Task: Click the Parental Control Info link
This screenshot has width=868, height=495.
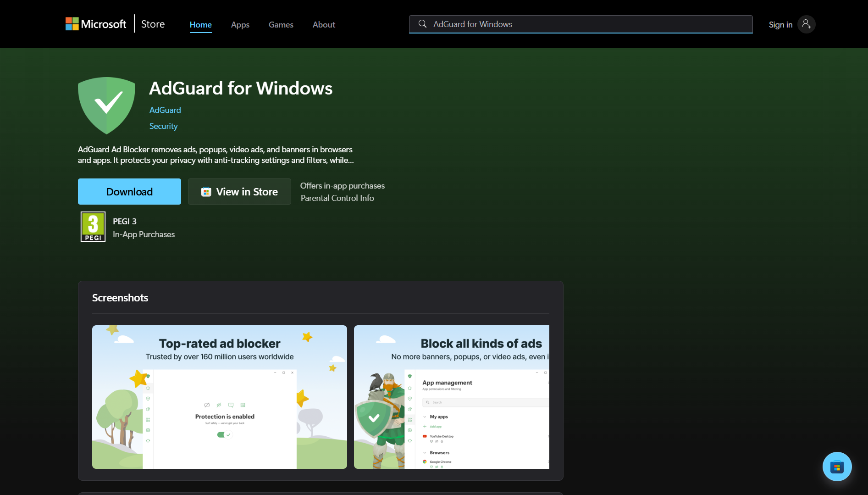Action: pos(337,198)
